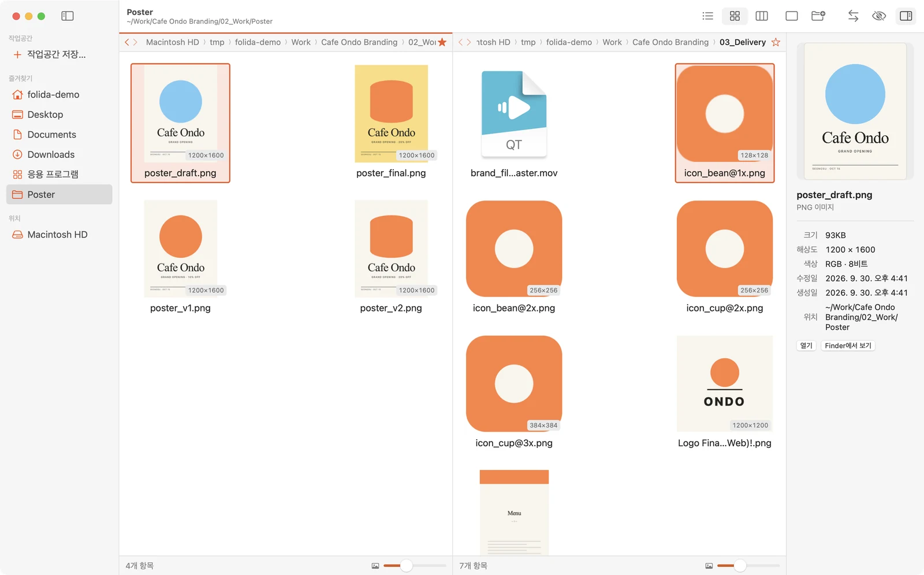Image resolution: width=924 pixels, height=575 pixels.
Task: Select Poster in the sidebar
Action: pos(59,195)
